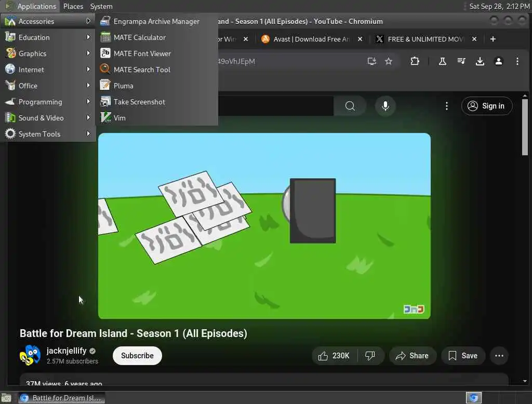
Task: Open the Applications menu in panel
Action: coord(31,6)
